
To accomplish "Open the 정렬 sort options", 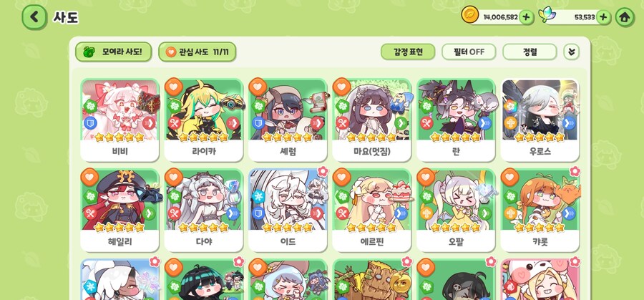I will tap(530, 52).
